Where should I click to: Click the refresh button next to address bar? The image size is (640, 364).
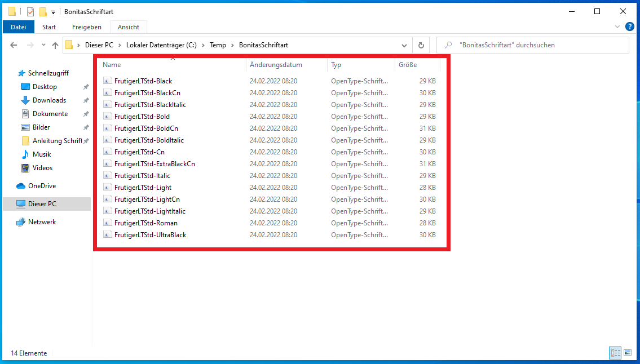pos(421,45)
